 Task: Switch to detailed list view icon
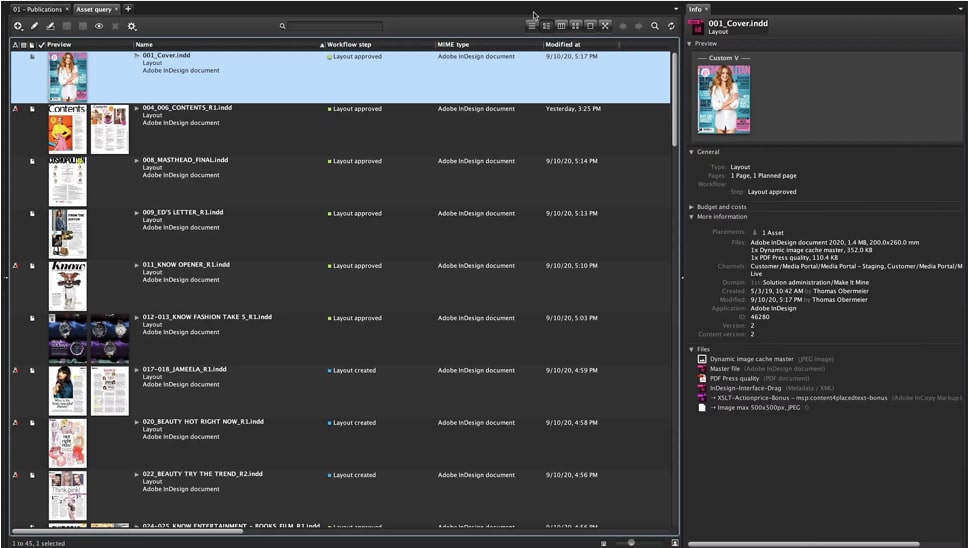tap(546, 25)
